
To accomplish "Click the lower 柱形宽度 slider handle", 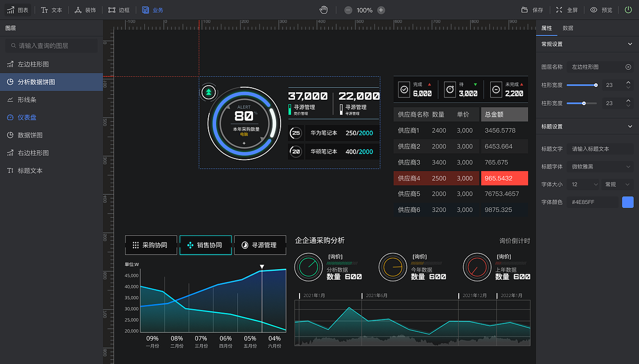I will click(x=584, y=103).
